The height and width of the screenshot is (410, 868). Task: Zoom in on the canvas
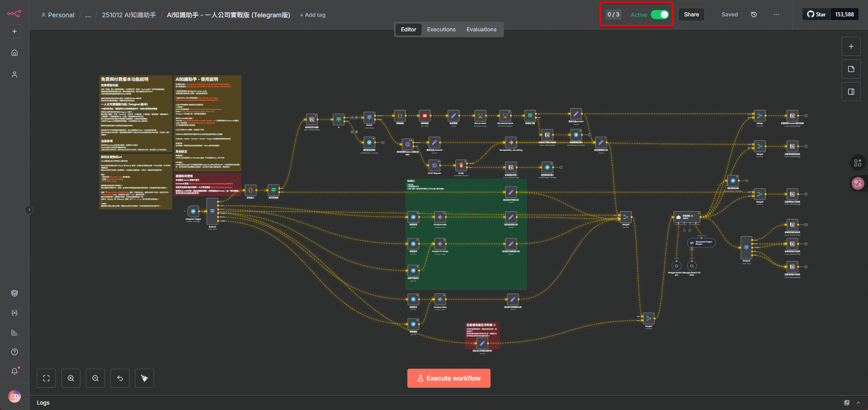[x=71, y=378]
